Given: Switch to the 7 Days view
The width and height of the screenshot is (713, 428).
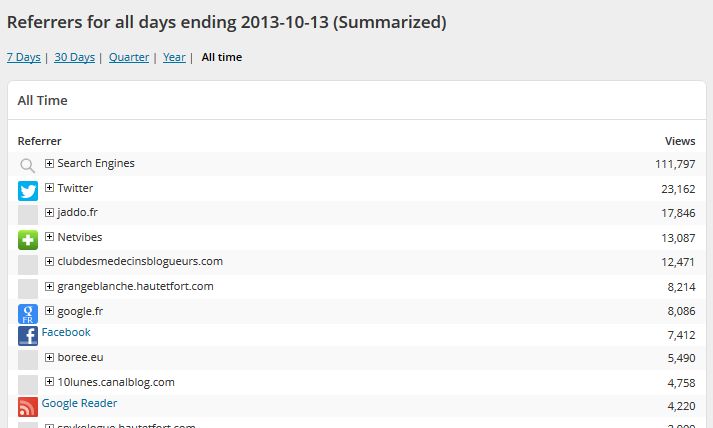Looking at the screenshot, I should pos(24,57).
